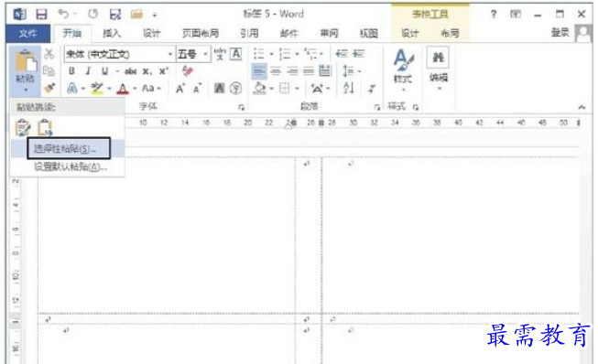
Task: Click 设置默认粘贴(A) option
Action: [71, 166]
